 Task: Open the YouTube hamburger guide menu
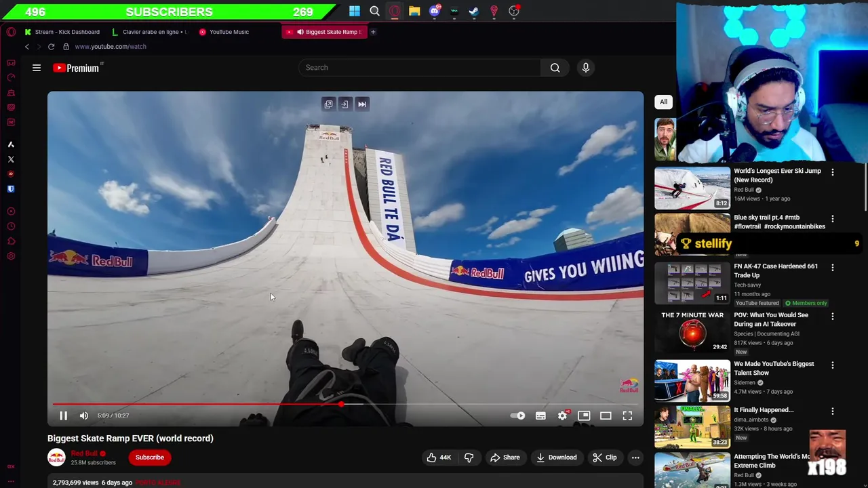(x=37, y=68)
